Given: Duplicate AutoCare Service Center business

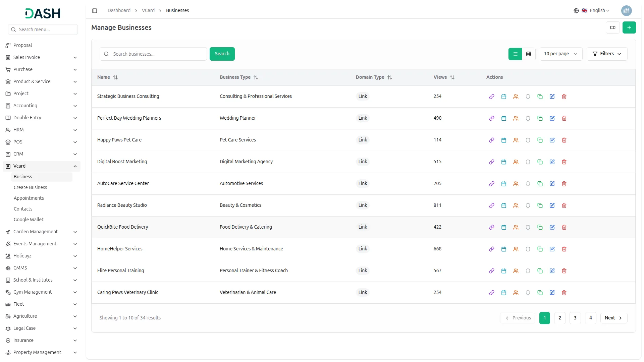Looking at the screenshot, I should [540, 184].
